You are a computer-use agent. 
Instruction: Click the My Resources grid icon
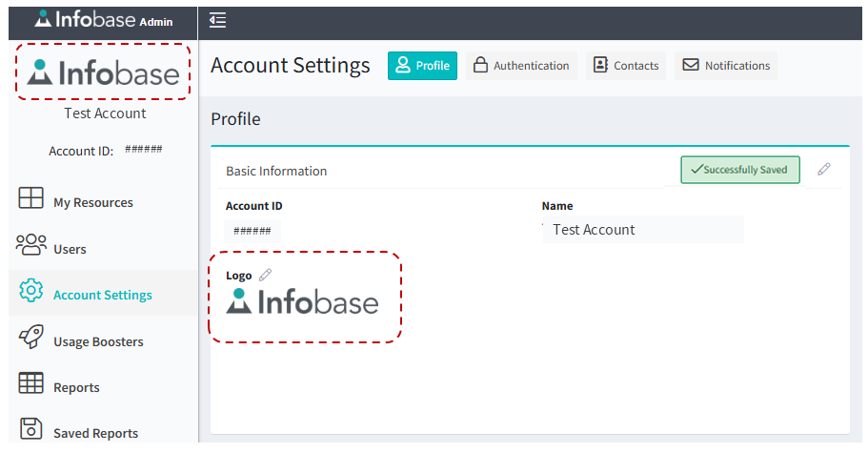tap(31, 197)
